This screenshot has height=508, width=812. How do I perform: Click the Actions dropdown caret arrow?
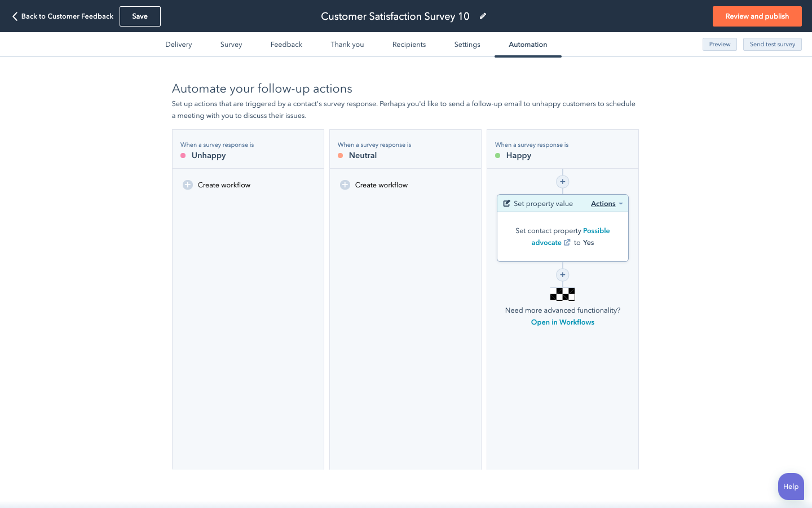[621, 204]
